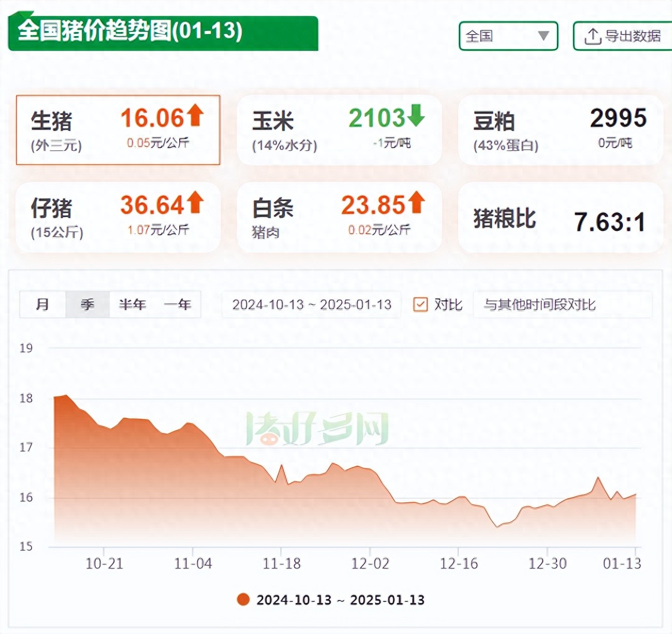Click the 12-30 x-axis label
This screenshot has height=634, width=672.
[547, 564]
